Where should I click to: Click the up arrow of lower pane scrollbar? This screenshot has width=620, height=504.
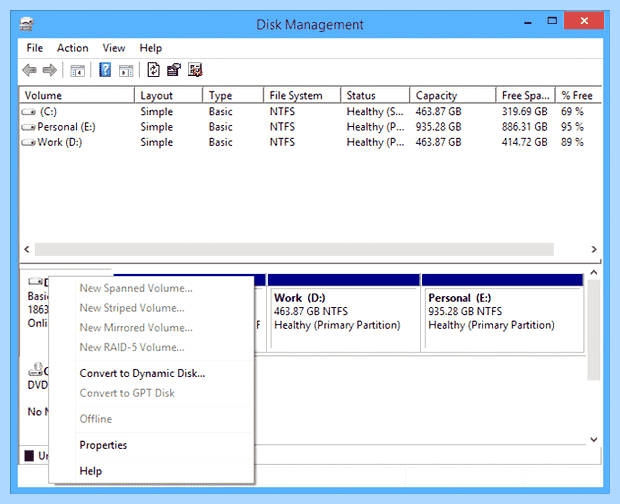click(594, 272)
